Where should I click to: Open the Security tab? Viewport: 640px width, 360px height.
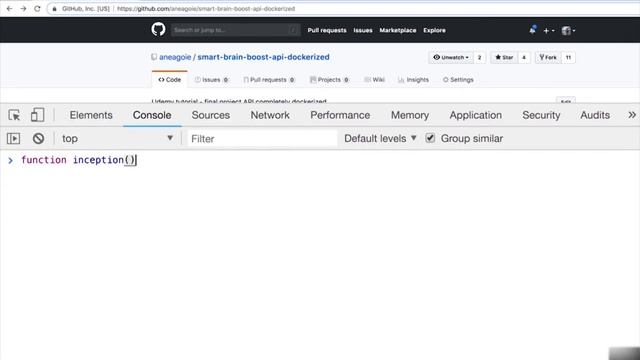tap(541, 115)
